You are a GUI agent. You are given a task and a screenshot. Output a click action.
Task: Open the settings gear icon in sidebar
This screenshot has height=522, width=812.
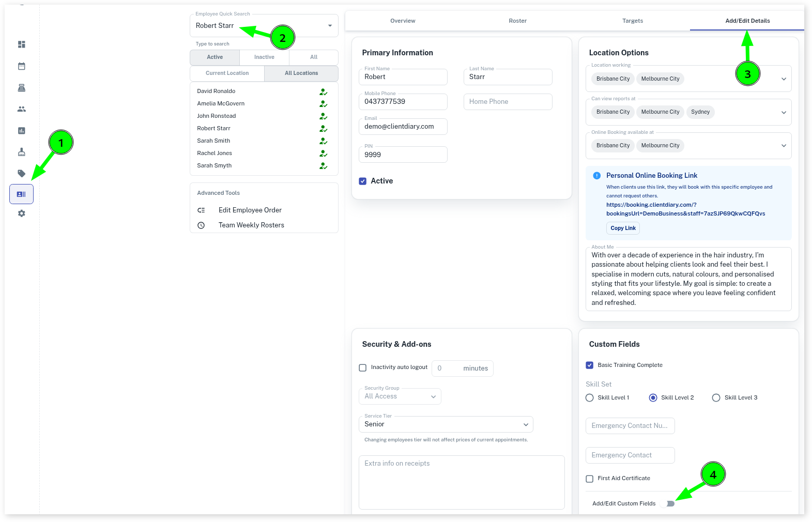point(21,213)
